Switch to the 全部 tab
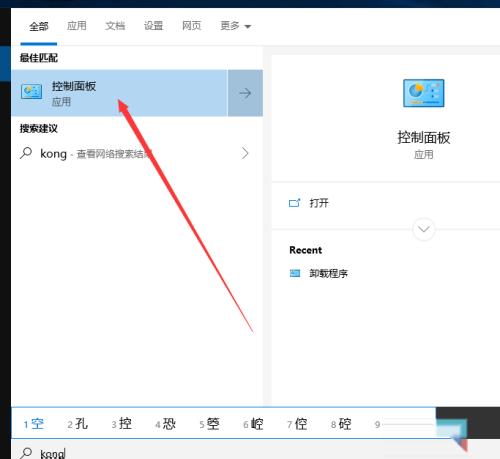 pos(39,26)
